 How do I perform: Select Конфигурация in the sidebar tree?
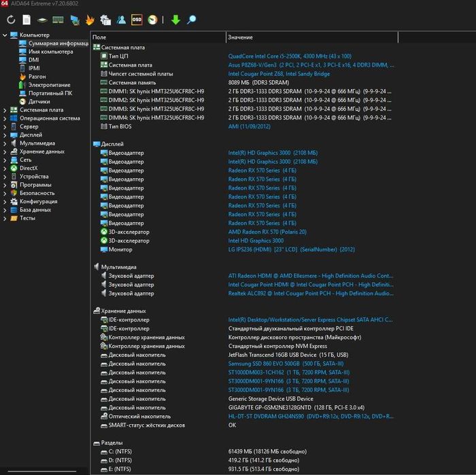pos(39,201)
